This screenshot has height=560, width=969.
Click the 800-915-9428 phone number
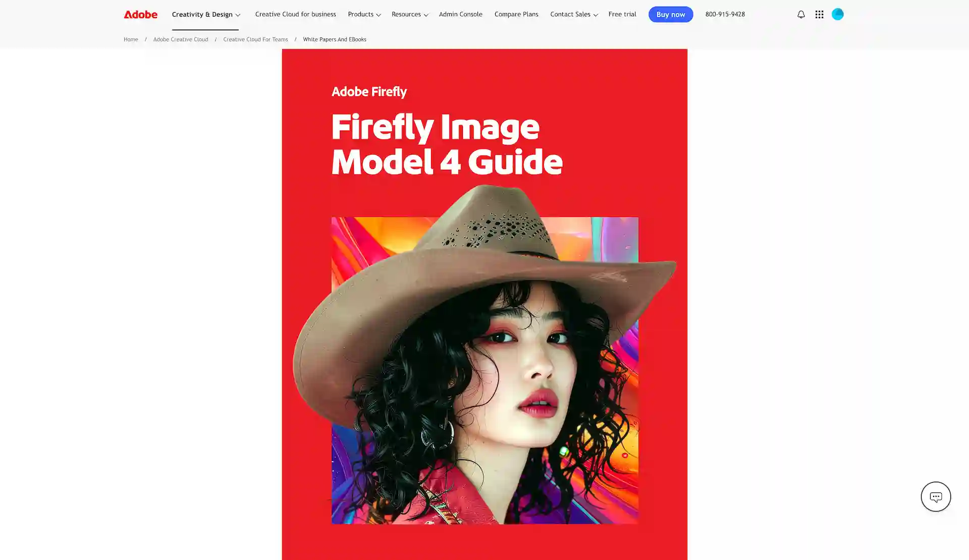pos(725,14)
